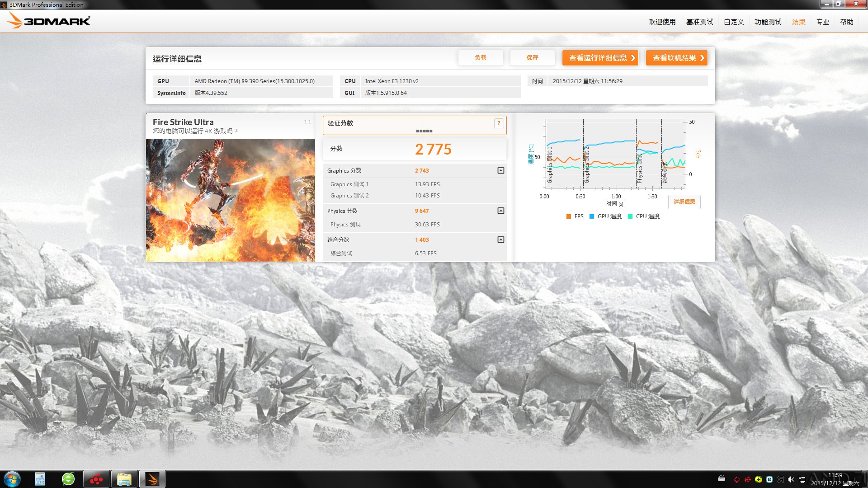
Task: Open File Explorer from the taskbar
Action: [124, 479]
